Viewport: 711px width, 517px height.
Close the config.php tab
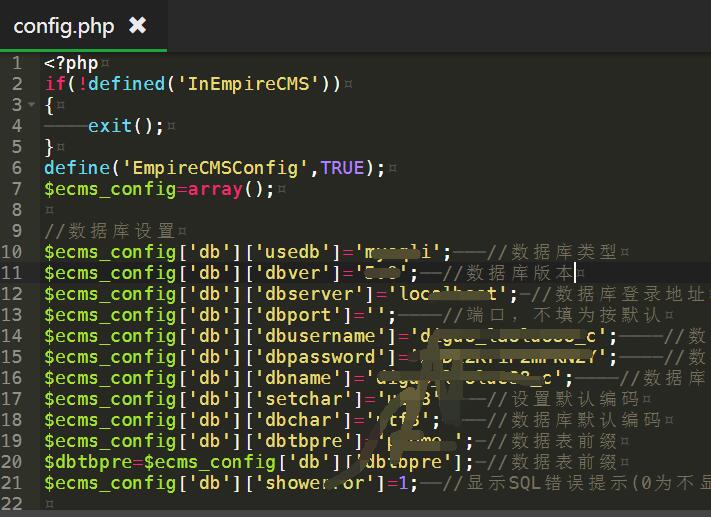click(138, 25)
